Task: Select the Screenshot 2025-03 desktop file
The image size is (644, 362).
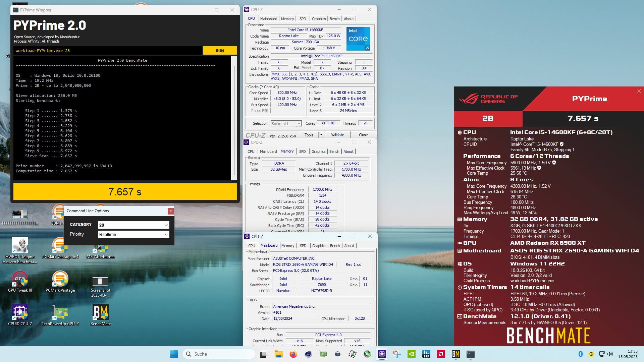Action: coord(100,287)
